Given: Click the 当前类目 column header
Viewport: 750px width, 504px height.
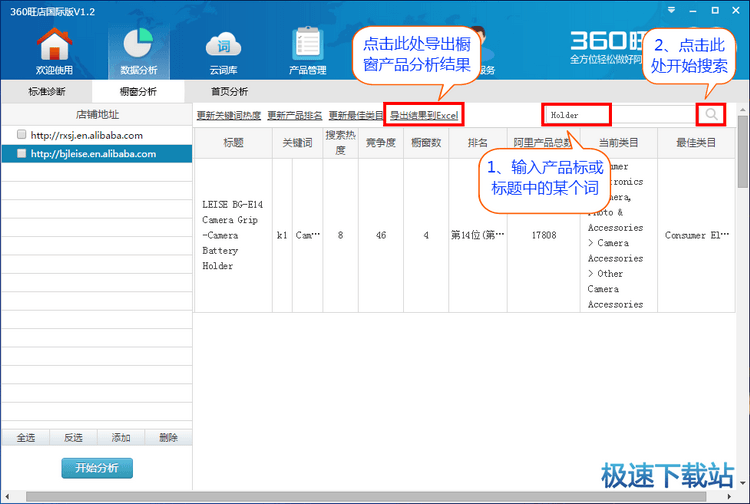Looking at the screenshot, I should pyautogui.click(x=619, y=142).
